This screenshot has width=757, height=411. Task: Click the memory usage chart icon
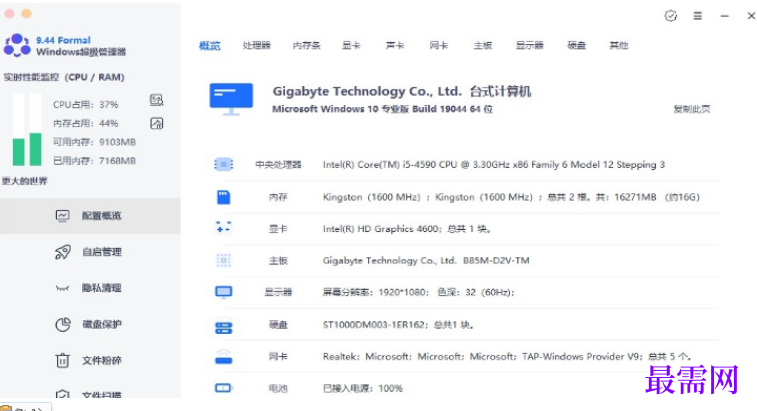[156, 124]
